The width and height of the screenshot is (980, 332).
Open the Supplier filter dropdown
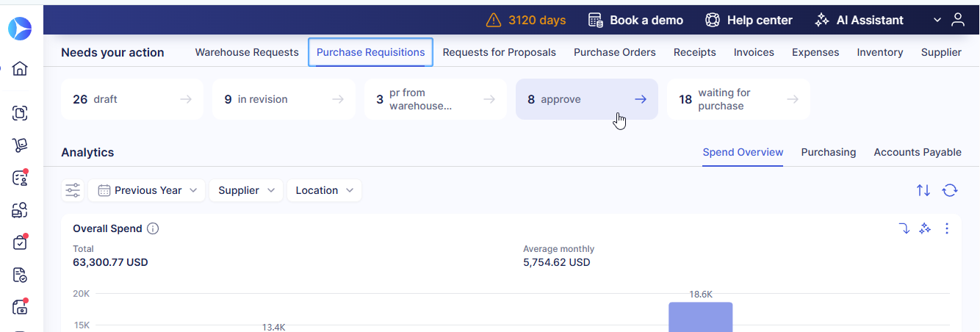(246, 190)
